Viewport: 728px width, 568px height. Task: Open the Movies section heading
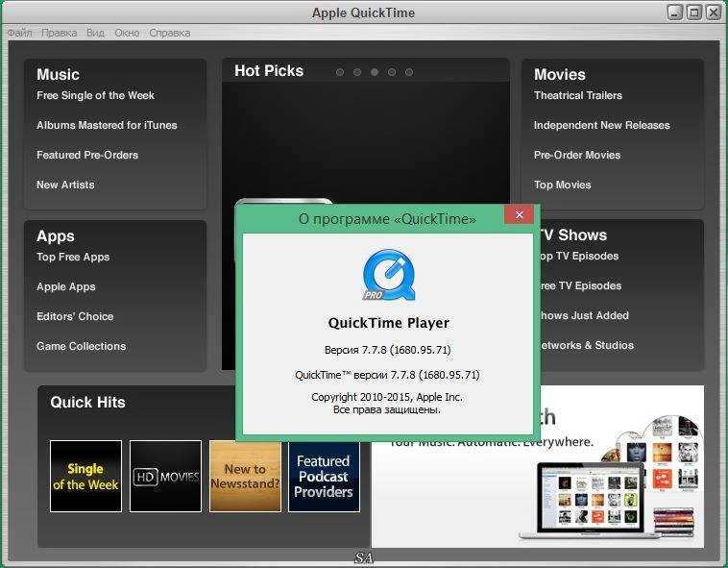560,74
